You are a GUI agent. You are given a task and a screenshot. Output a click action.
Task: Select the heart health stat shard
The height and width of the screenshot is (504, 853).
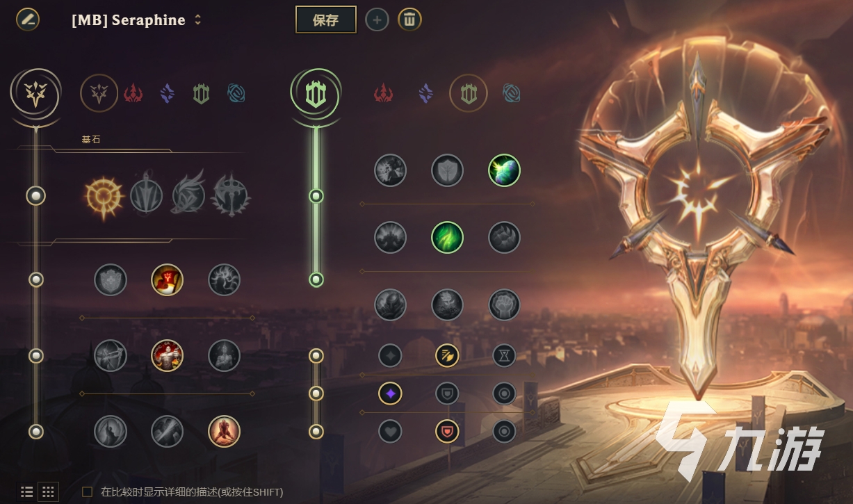pyautogui.click(x=390, y=431)
